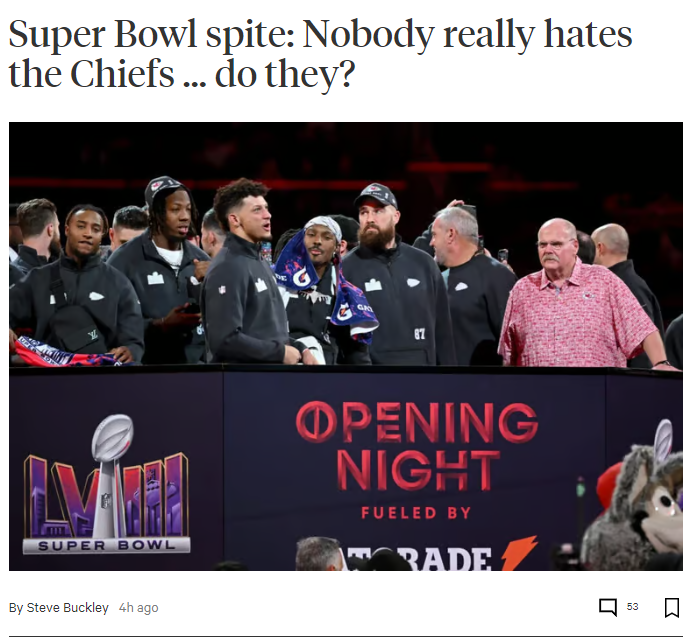Open the 'Super Bowl spite' headline
This screenshot has width=690, height=642.
[320, 53]
